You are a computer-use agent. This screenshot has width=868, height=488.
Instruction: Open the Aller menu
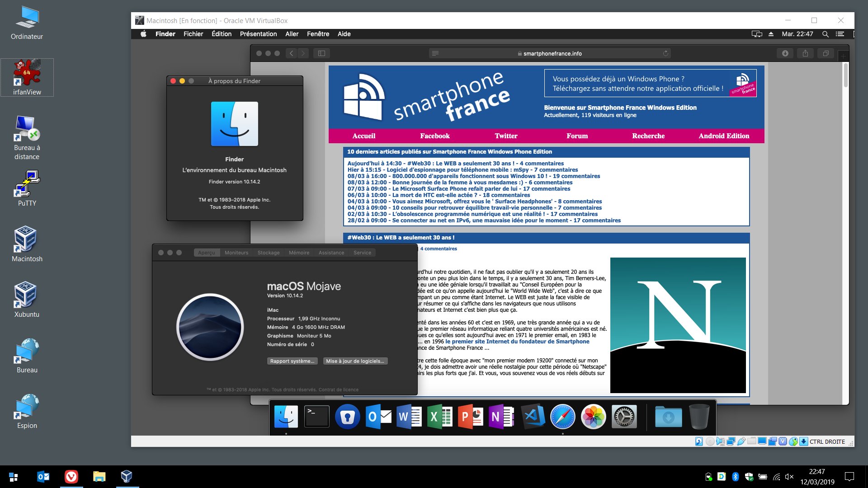pos(292,34)
